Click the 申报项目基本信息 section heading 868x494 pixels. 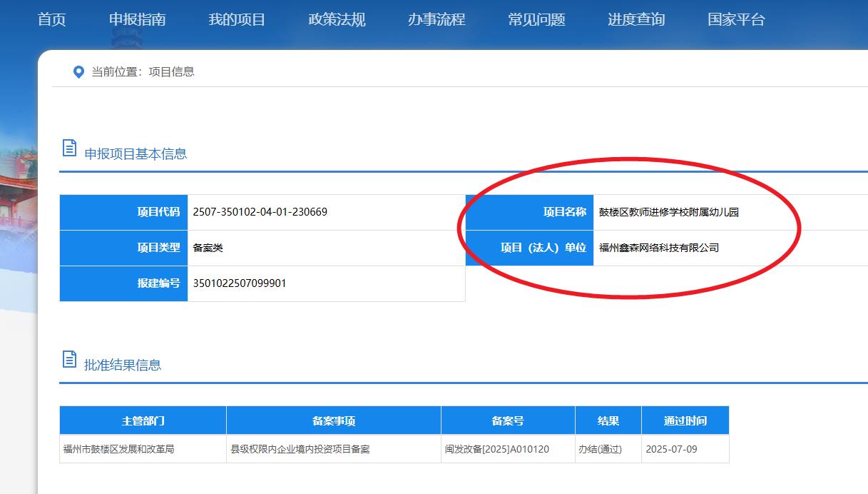(136, 153)
